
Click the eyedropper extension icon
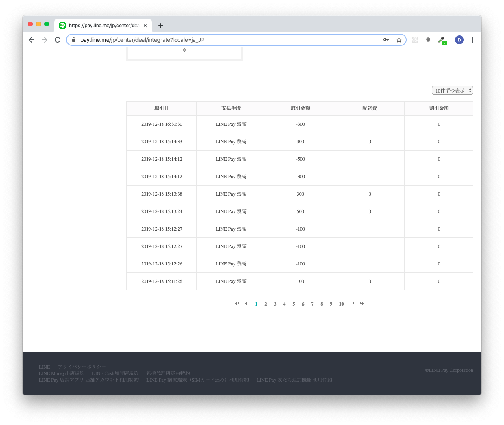(442, 40)
